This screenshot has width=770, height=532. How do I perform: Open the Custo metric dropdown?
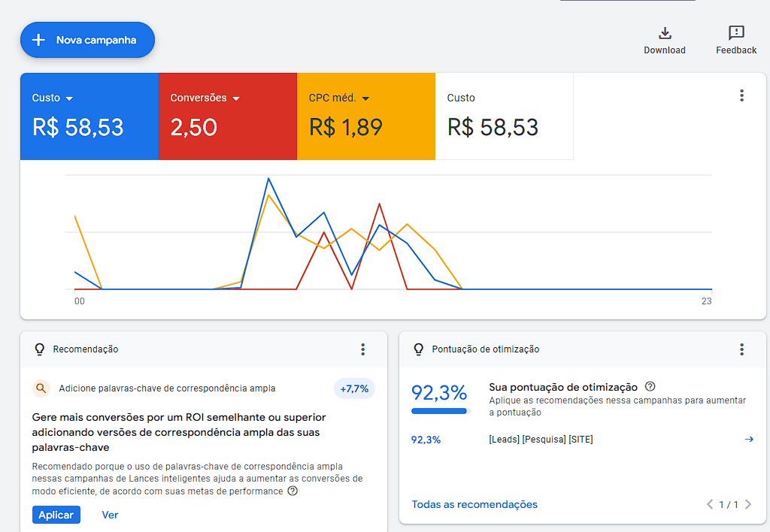pyautogui.click(x=71, y=98)
